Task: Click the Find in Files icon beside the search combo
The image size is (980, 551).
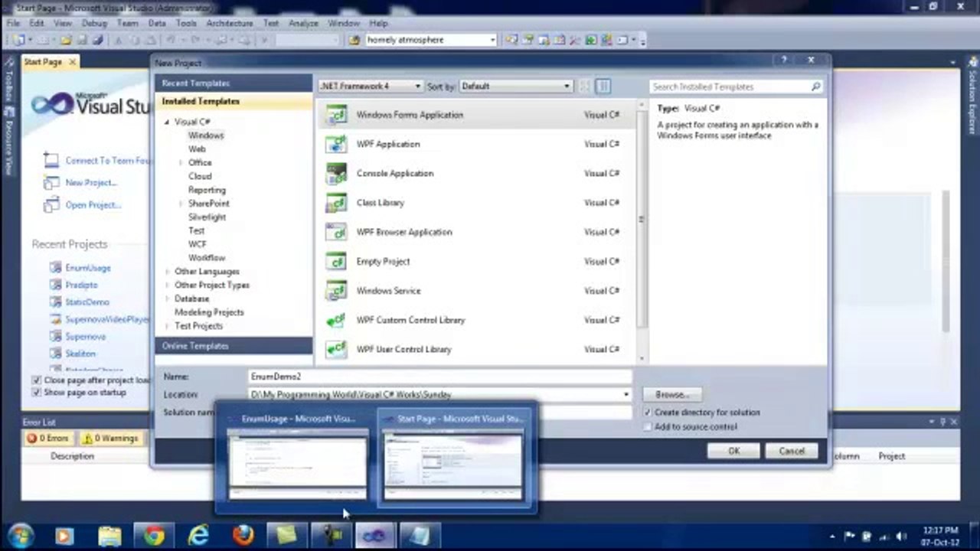Action: tap(354, 40)
